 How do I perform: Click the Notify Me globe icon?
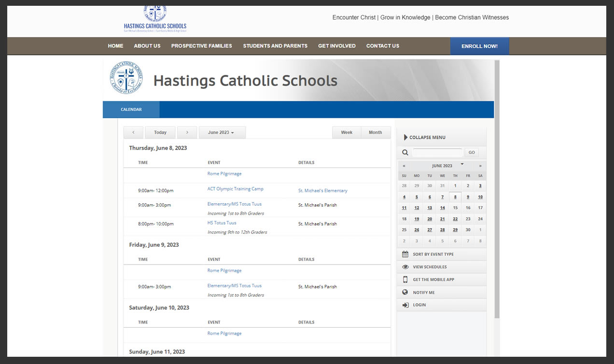[405, 293]
